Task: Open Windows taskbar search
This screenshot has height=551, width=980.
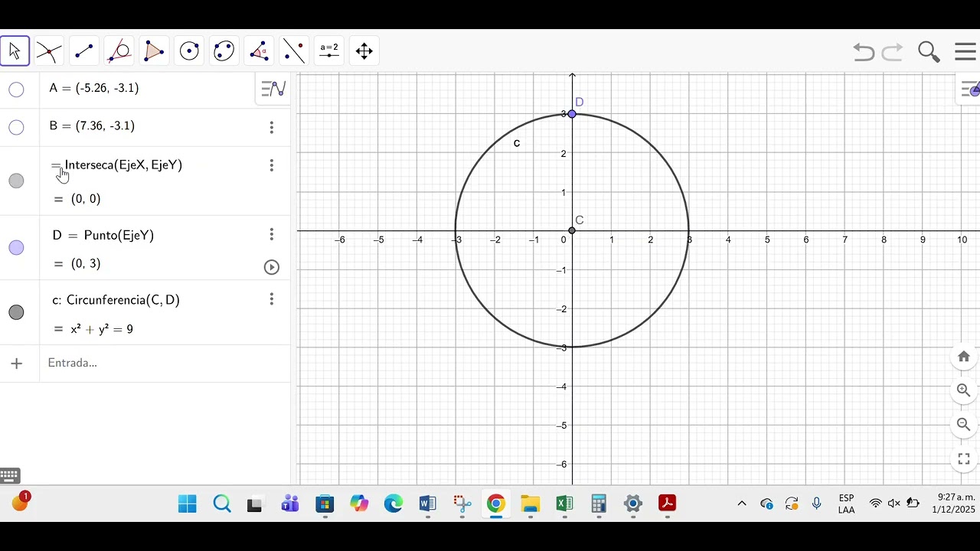Action: 222,504
